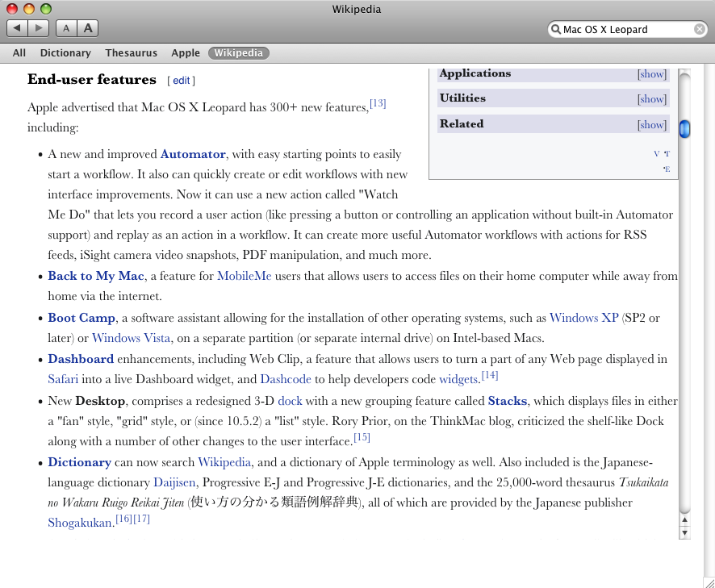Select the All source tab
715x588 pixels.
tap(19, 53)
